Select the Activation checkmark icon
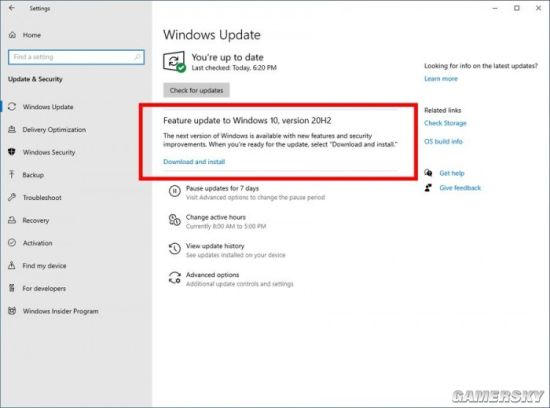Image resolution: width=550 pixels, height=408 pixels. [12, 242]
